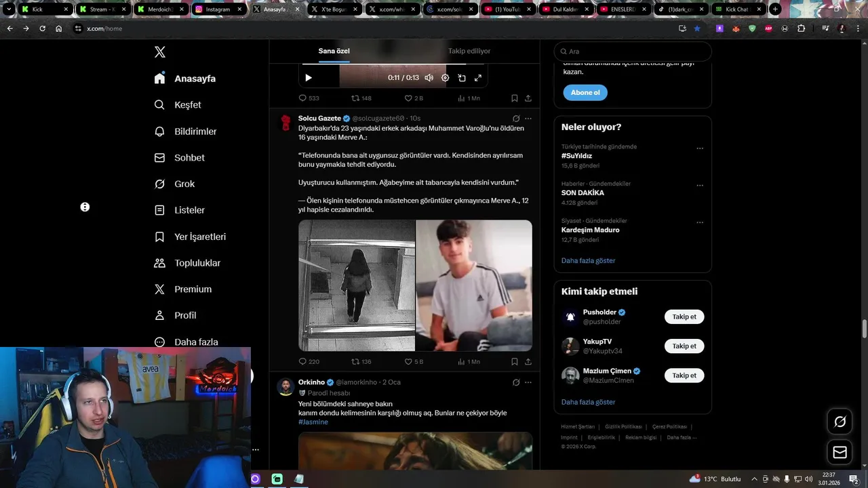The height and width of the screenshot is (488, 868).
Task: Show more trends via Daha fazla göster
Action: 589,261
